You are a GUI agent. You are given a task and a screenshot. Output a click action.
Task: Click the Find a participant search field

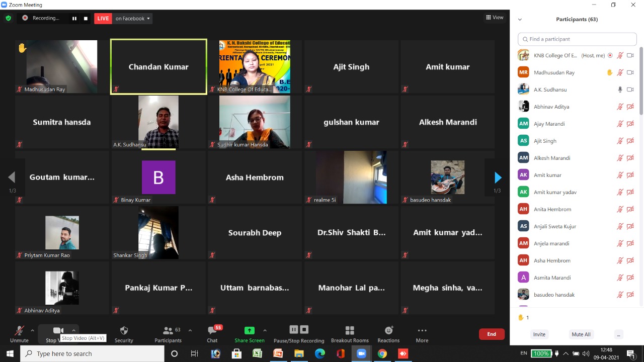tap(577, 39)
